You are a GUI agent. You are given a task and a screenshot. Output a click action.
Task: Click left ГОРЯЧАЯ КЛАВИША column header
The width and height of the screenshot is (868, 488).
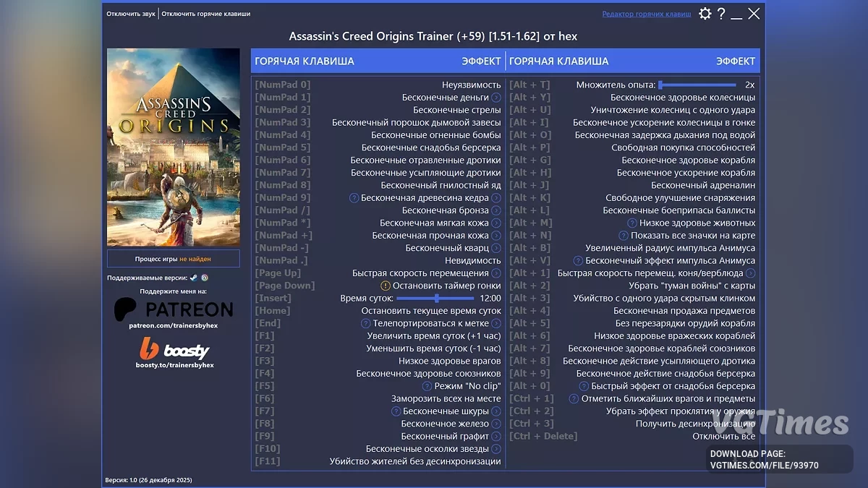(305, 61)
